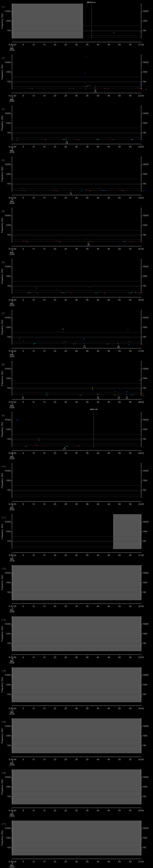Click the 1.8 arrow marker in panel 5
The image size is (153, 868).
88,244
